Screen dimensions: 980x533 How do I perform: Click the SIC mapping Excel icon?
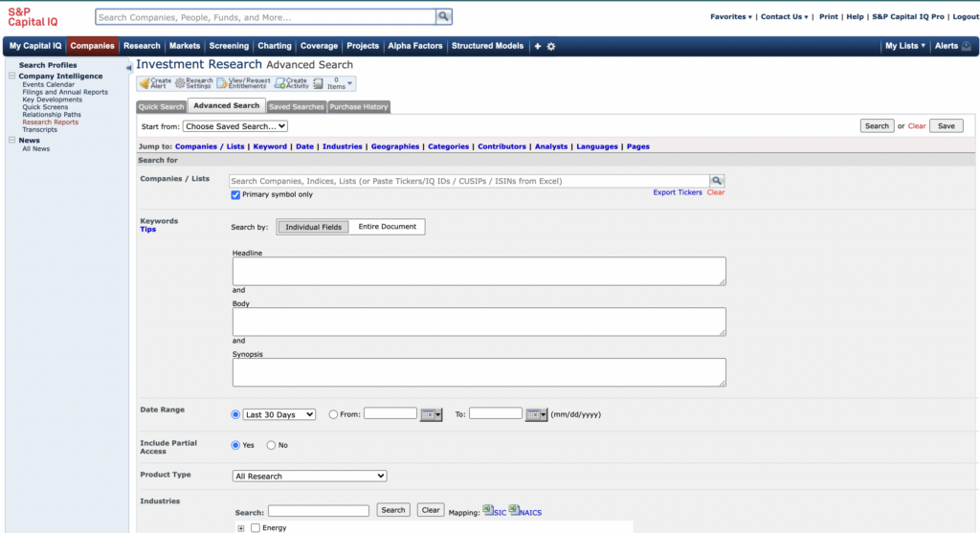coord(487,510)
